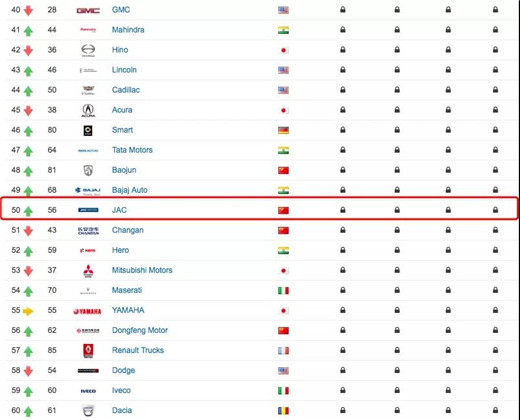Click the Dacia logo icon
Viewport: 520px width, 420px height.
click(x=88, y=411)
